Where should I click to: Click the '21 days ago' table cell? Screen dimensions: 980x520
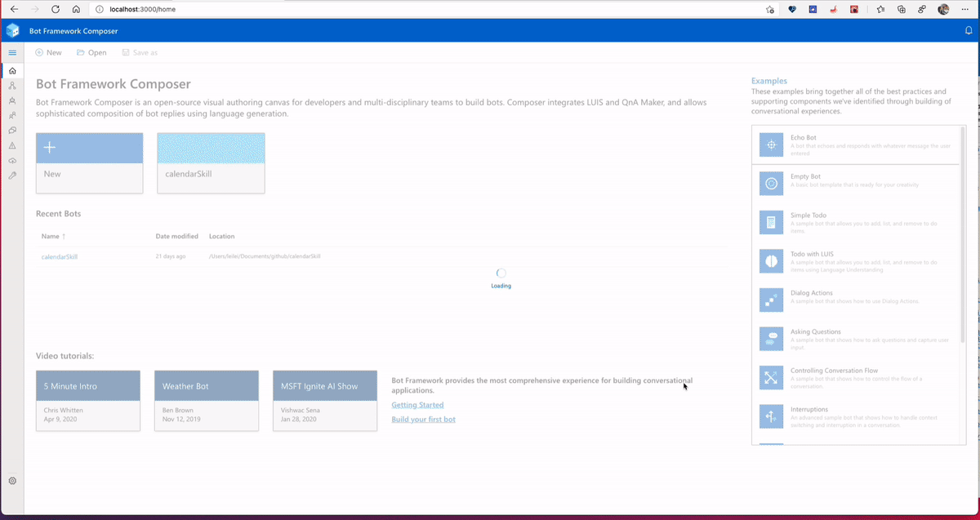171,256
